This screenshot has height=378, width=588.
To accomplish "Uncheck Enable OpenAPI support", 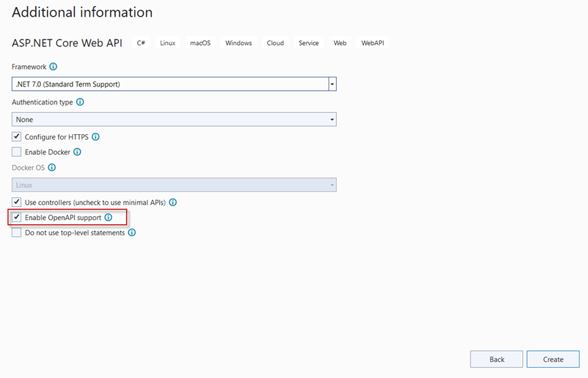I will pos(17,217).
